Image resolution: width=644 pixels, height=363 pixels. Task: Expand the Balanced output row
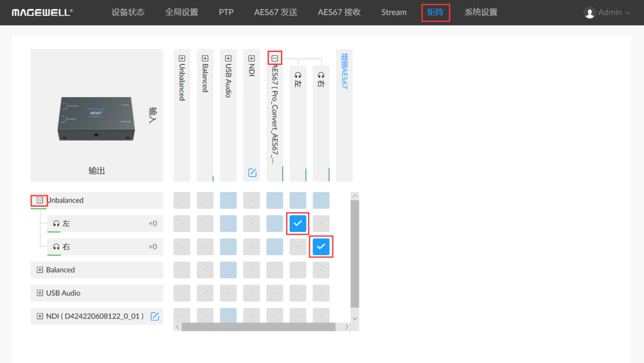40,270
